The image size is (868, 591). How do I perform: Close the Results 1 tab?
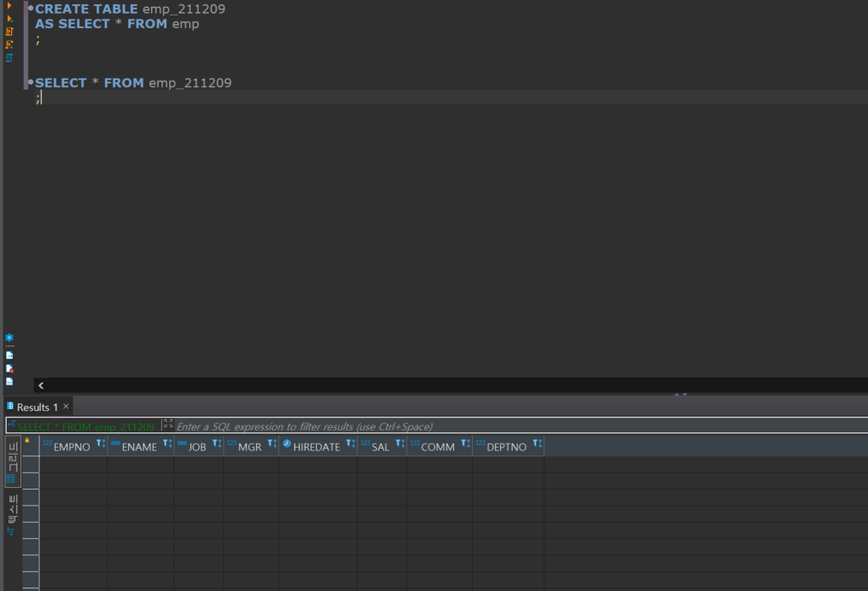(66, 406)
